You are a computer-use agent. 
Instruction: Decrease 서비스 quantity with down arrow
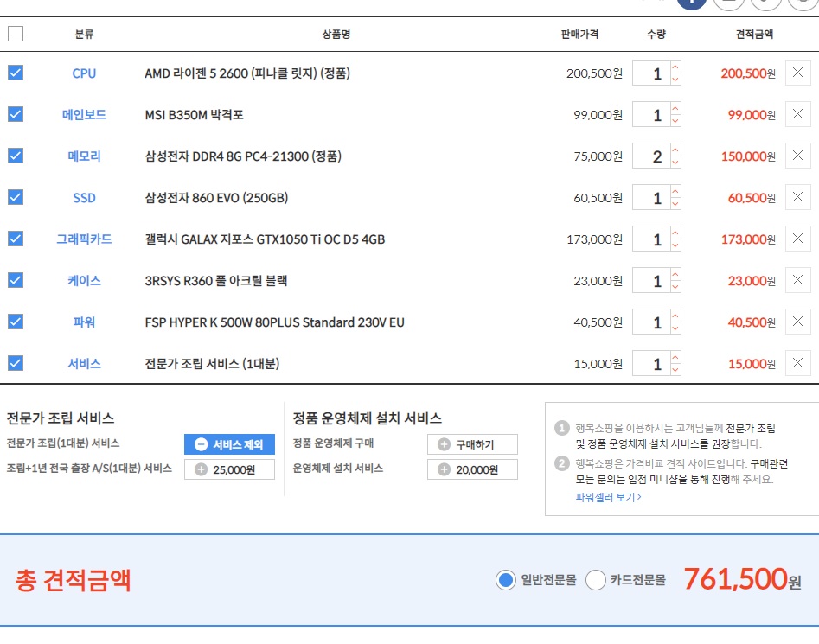(x=675, y=369)
